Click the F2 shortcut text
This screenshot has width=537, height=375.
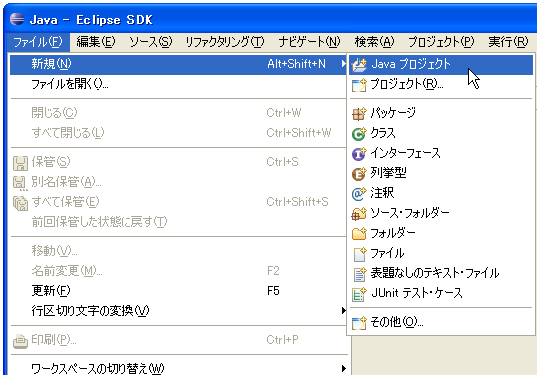click(x=273, y=271)
